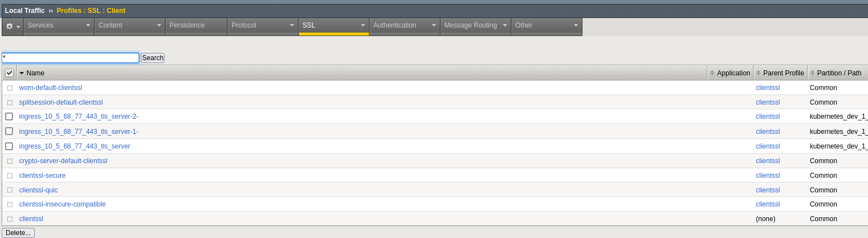The height and width of the screenshot is (238, 868).
Task: Open the SSL dropdown menu
Action: click(333, 26)
